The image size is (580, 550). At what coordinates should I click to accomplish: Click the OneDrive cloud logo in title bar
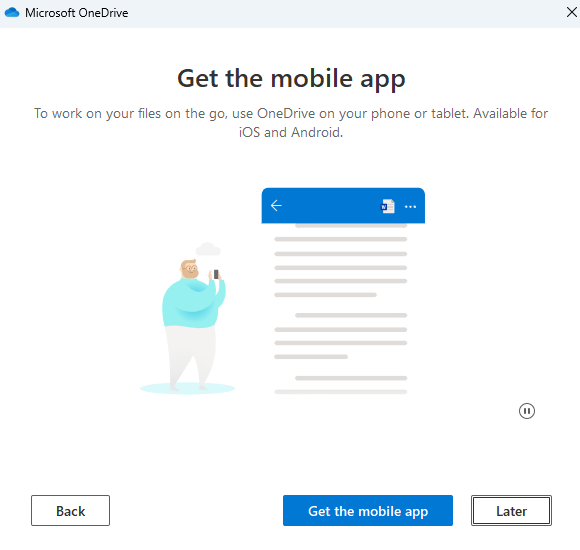click(12, 13)
